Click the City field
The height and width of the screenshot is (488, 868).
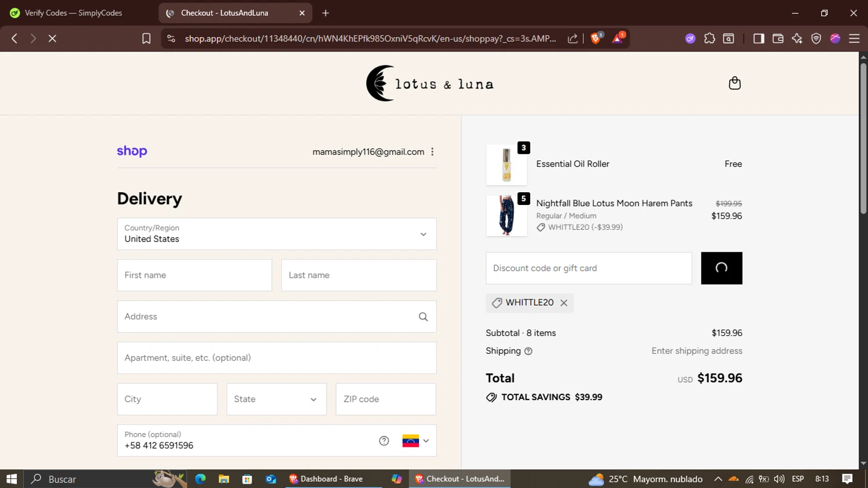point(167,399)
